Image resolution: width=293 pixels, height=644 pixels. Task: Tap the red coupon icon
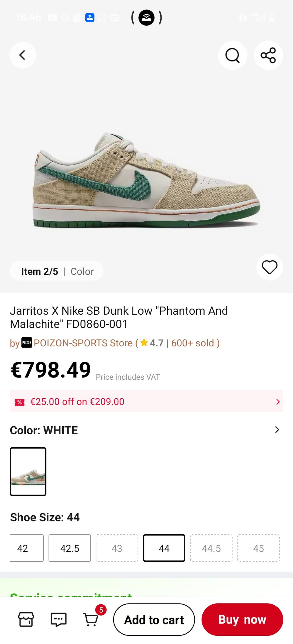pyautogui.click(x=20, y=402)
